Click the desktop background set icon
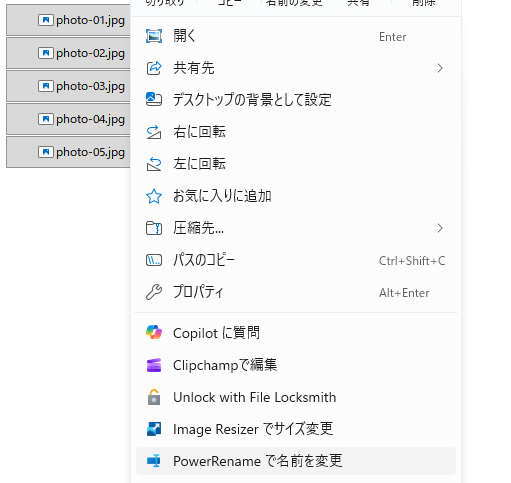Screen dimensions: 511x483 click(154, 100)
